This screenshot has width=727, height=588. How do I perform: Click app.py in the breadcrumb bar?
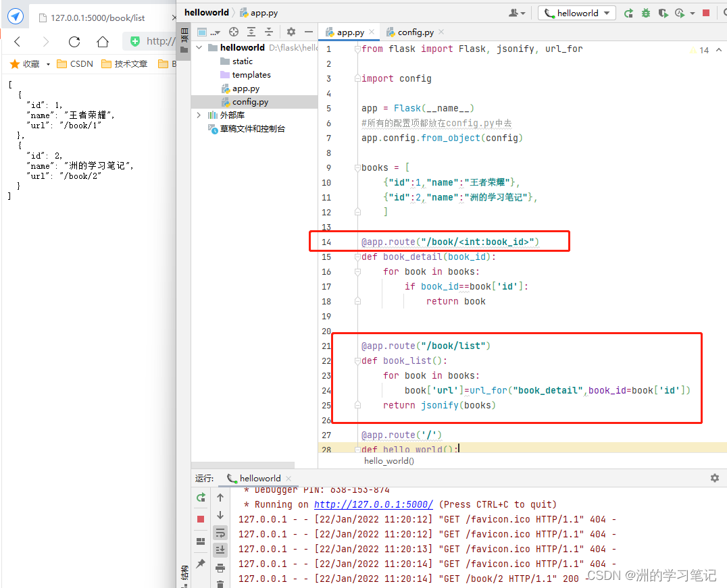[x=259, y=13]
